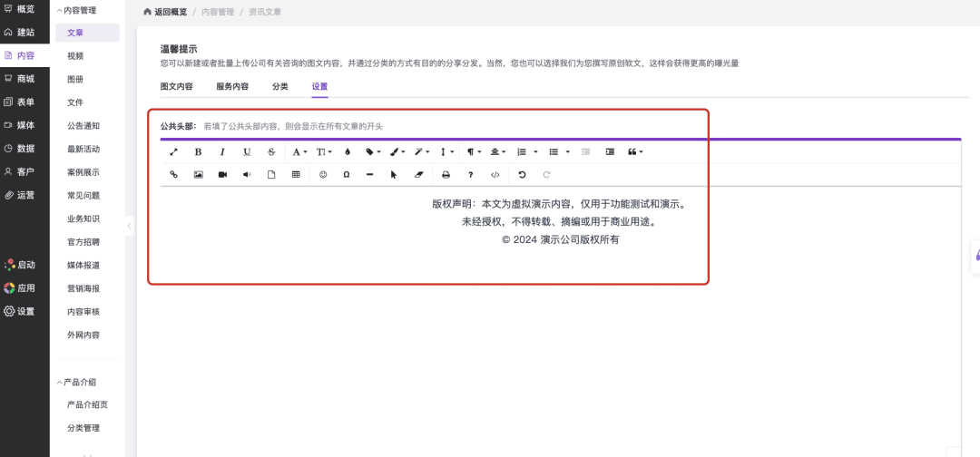
Task: Open the text color picker
Action: 348,152
